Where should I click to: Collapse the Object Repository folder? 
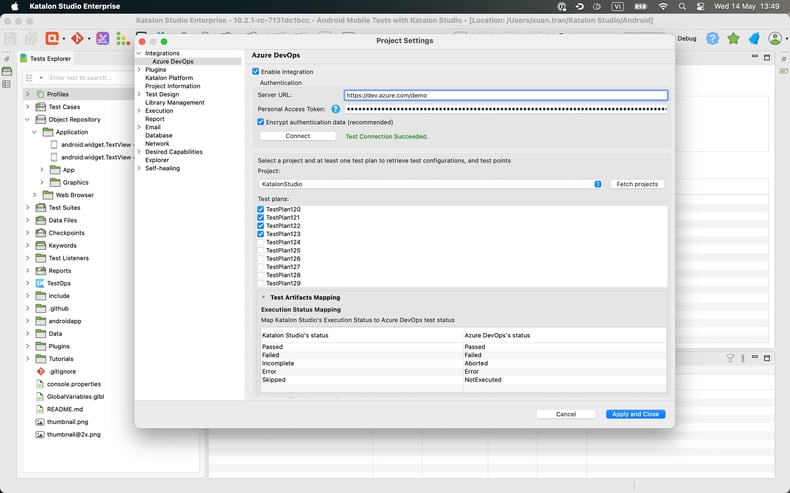tap(28, 119)
